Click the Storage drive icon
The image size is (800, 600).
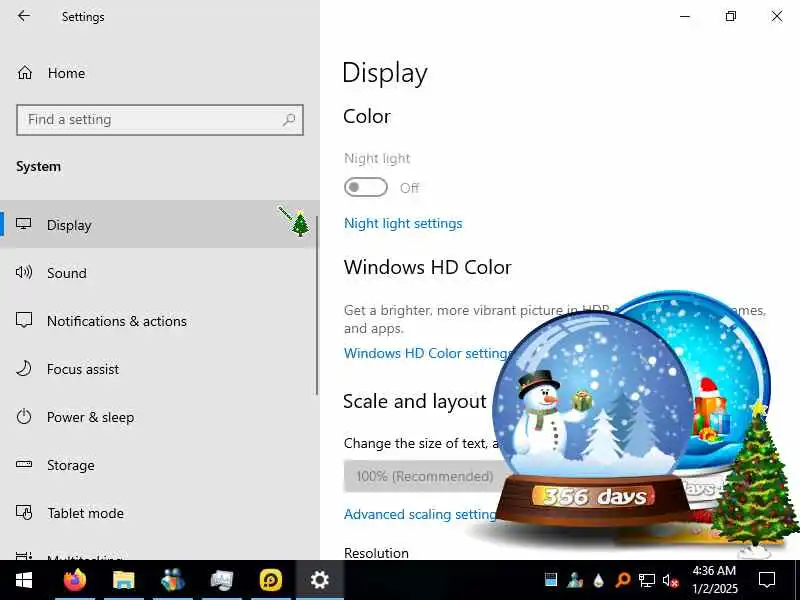pyautogui.click(x=24, y=464)
